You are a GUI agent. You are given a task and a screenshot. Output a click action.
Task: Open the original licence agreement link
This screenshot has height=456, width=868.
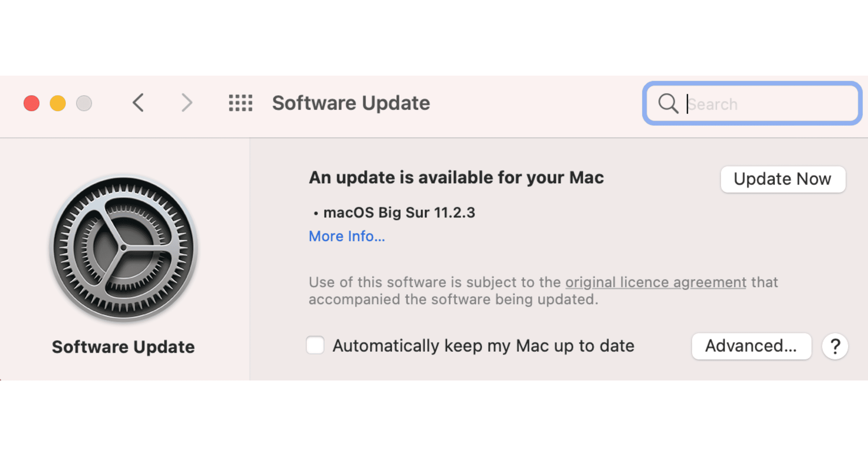click(x=656, y=282)
